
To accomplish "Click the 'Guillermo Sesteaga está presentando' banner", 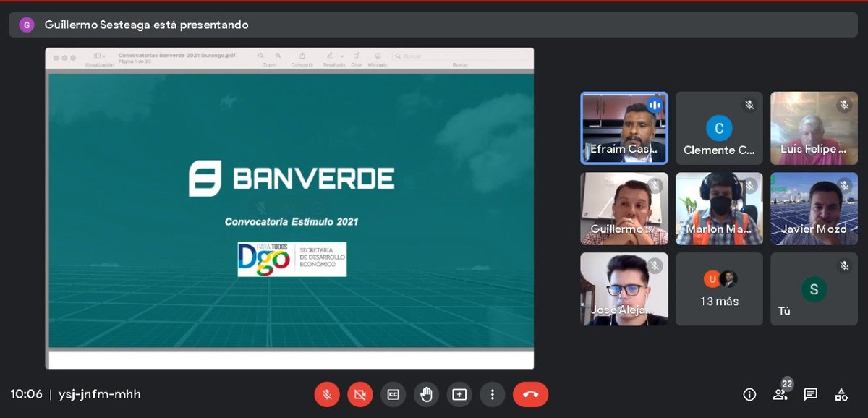I will 433,25.
